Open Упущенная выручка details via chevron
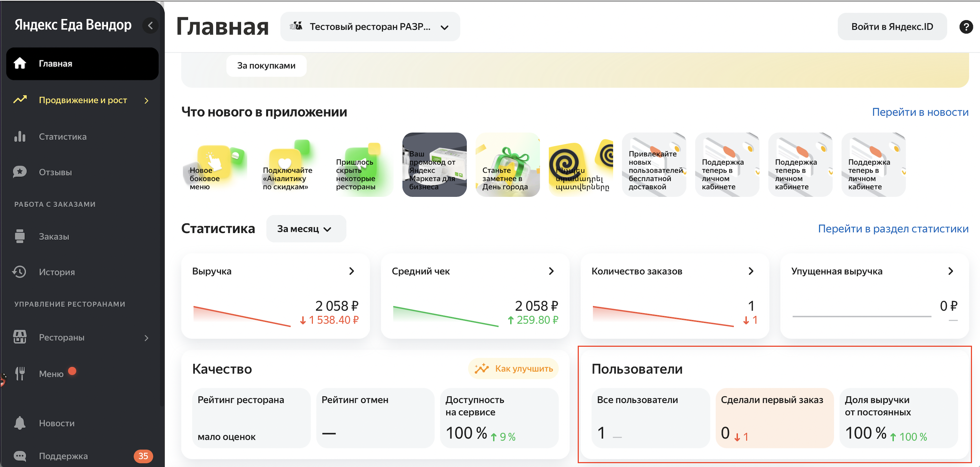 (x=951, y=271)
